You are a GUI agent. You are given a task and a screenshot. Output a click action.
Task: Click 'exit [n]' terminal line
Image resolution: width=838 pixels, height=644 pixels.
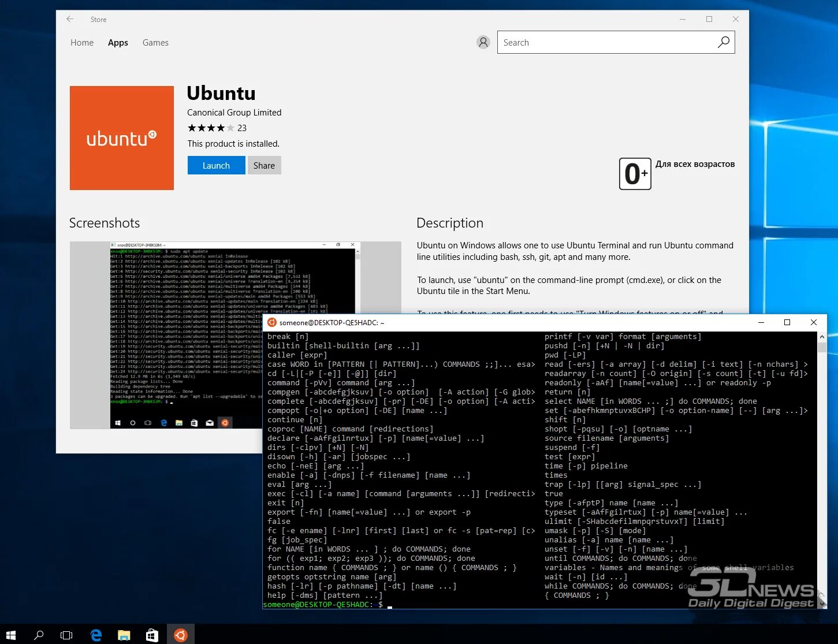click(x=286, y=503)
